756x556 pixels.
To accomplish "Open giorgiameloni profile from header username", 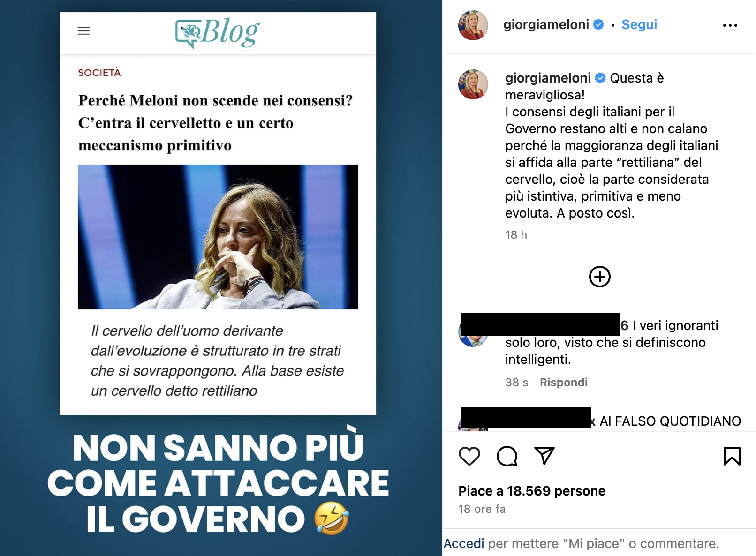I will (x=546, y=24).
